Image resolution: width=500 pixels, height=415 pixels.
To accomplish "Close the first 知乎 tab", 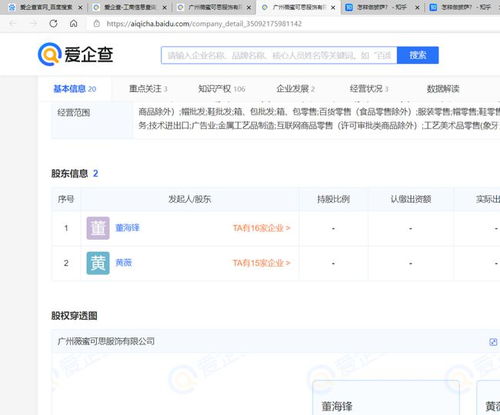I will click(x=417, y=7).
